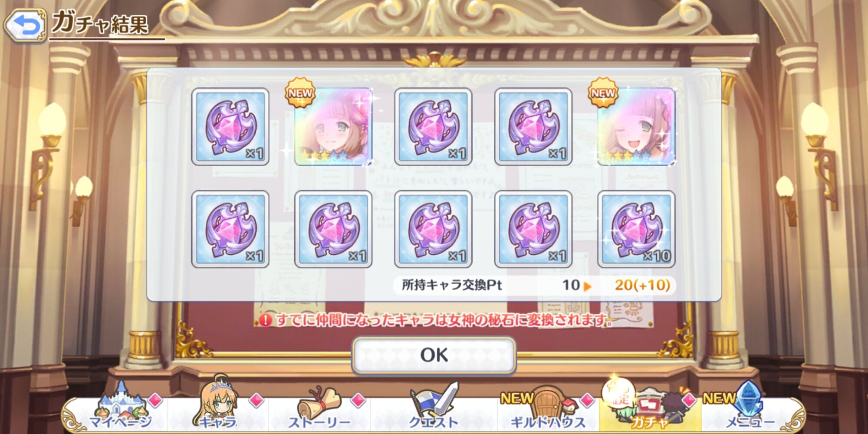The height and width of the screenshot is (434, 868).
Task: Tap the first memory stone in top row
Action: click(230, 126)
